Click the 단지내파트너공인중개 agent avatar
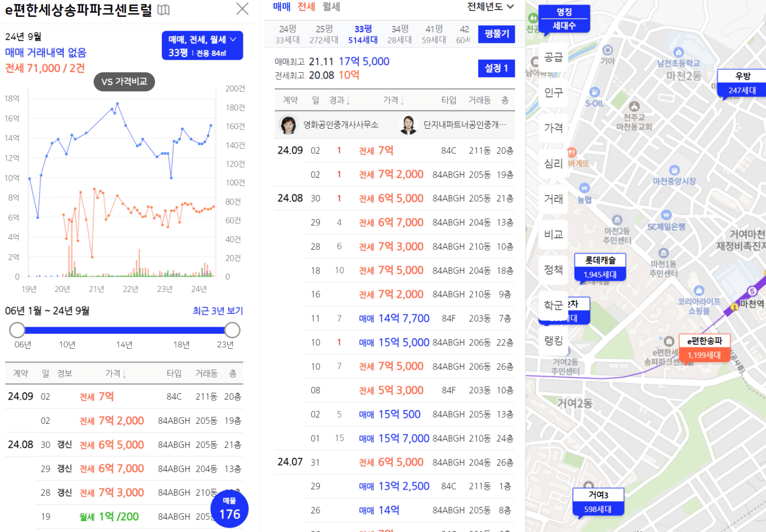 pyautogui.click(x=408, y=125)
